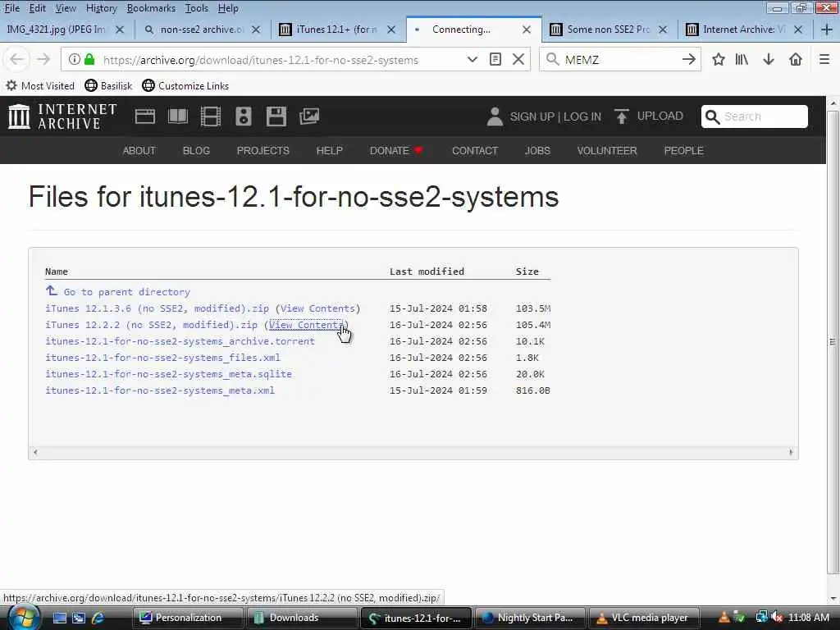
Task: Switch to VLC media player taskbar button
Action: [x=643, y=618]
